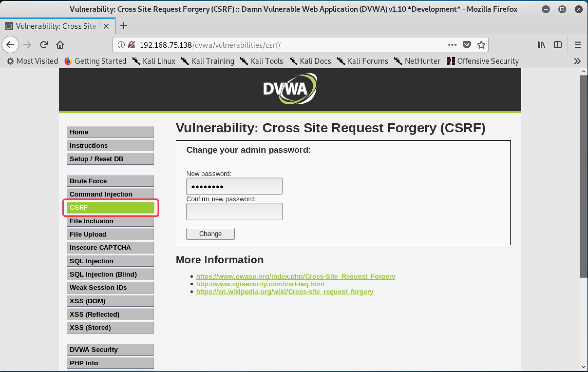The width and height of the screenshot is (588, 372).
Task: Open Offensive Security bookmark
Action: pyautogui.click(x=483, y=61)
